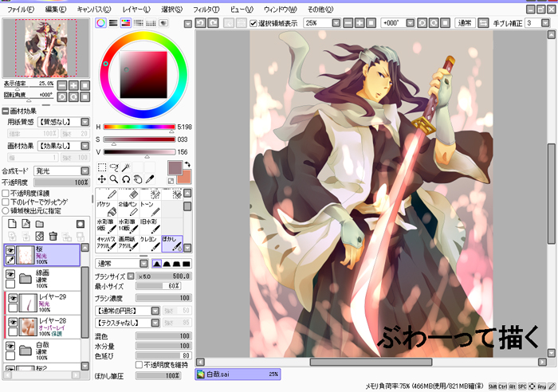Open the レイヤー menu
The height and width of the screenshot is (392, 558).
136,9
